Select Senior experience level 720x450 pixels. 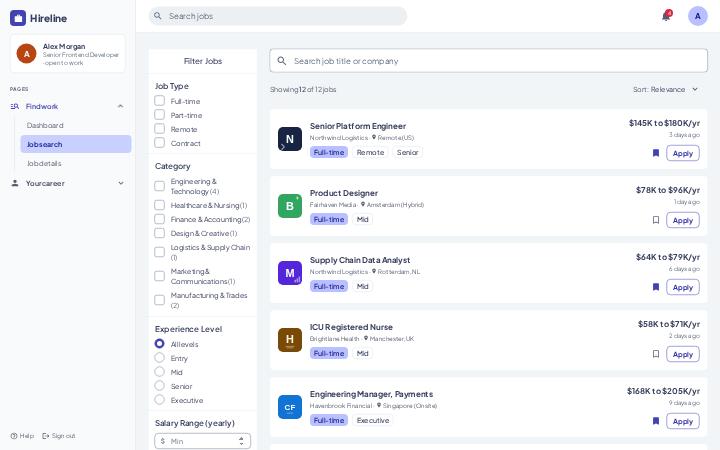159,386
